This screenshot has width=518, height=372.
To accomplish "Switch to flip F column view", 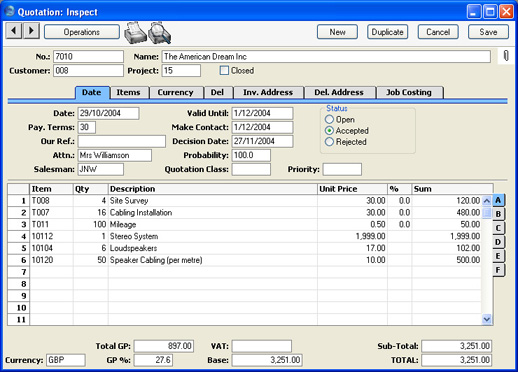I will (498, 270).
